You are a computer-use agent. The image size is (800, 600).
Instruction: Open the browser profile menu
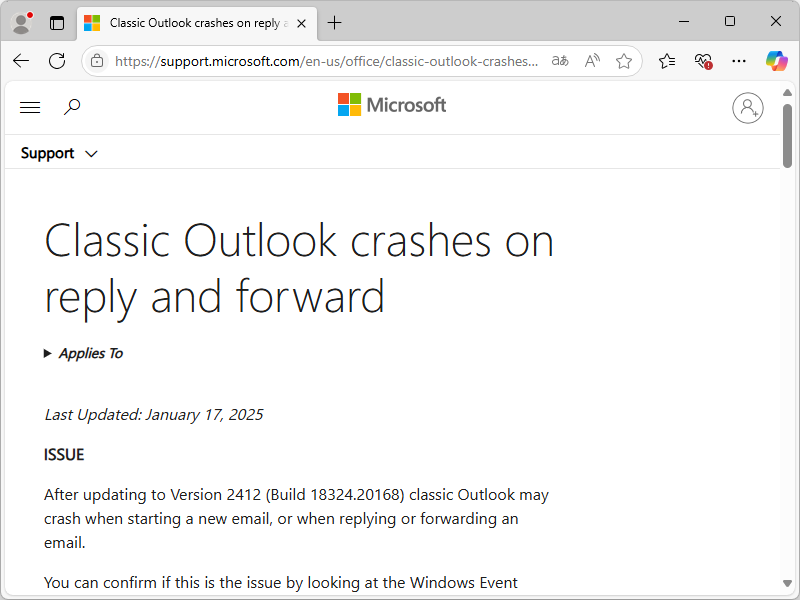21,22
